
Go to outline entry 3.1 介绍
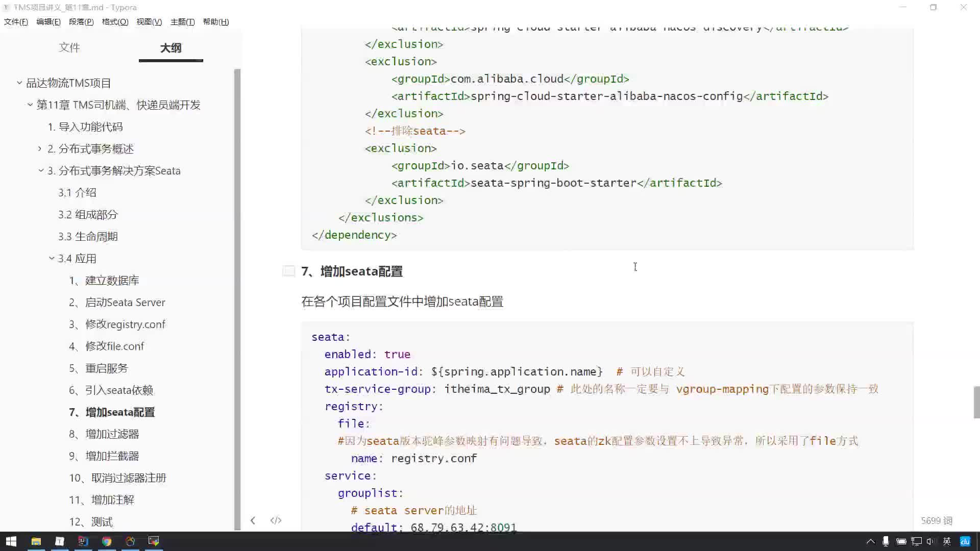point(77,192)
